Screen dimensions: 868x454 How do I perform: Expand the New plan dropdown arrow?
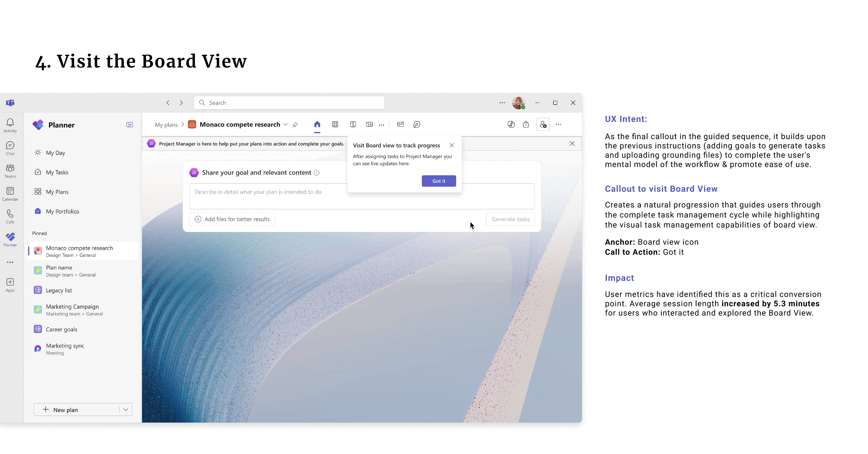coord(126,410)
